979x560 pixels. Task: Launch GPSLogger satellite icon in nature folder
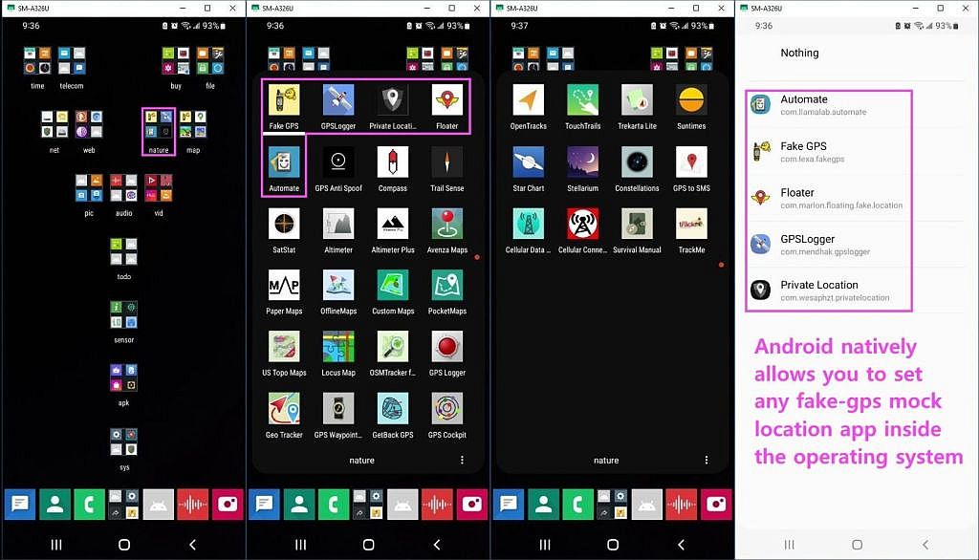[338, 100]
